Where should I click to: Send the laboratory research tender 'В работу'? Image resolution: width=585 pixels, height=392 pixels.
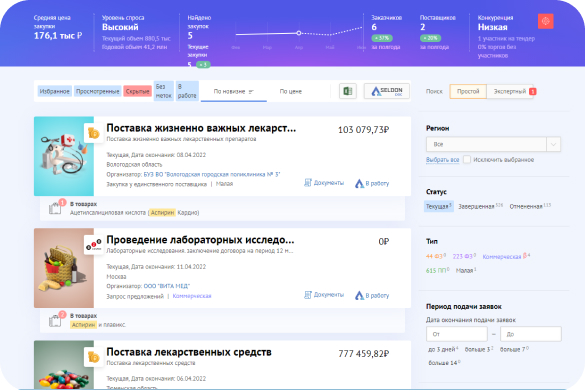coord(372,295)
